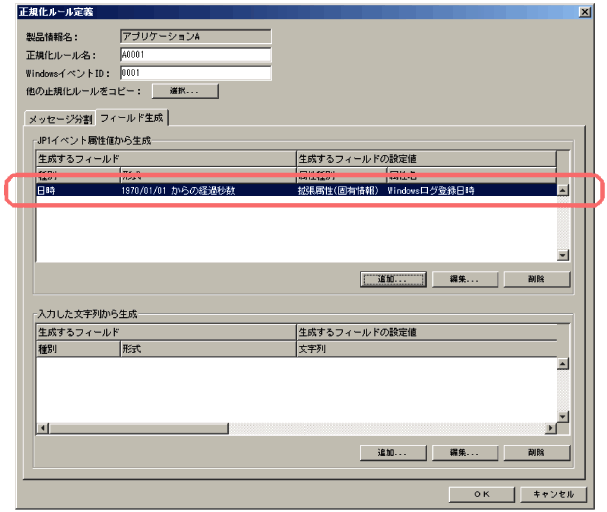607x512 pixels.
Task: Click left arrow of the horizontal scrollbar
Action: (43, 428)
